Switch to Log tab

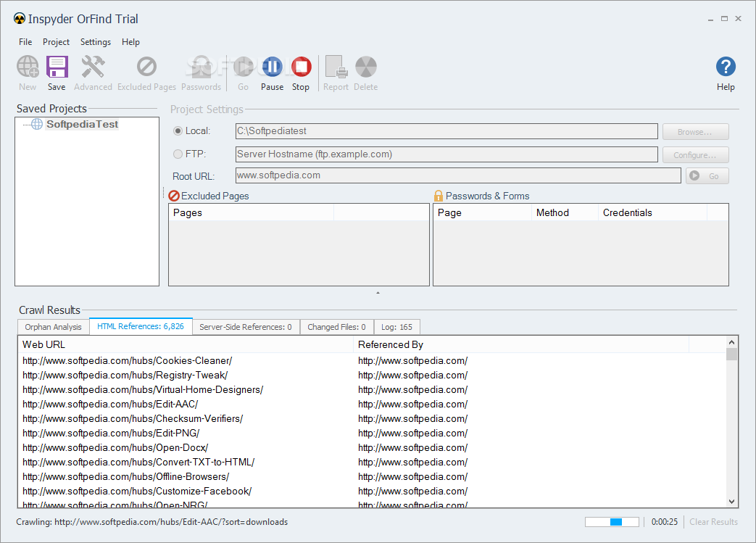(396, 327)
